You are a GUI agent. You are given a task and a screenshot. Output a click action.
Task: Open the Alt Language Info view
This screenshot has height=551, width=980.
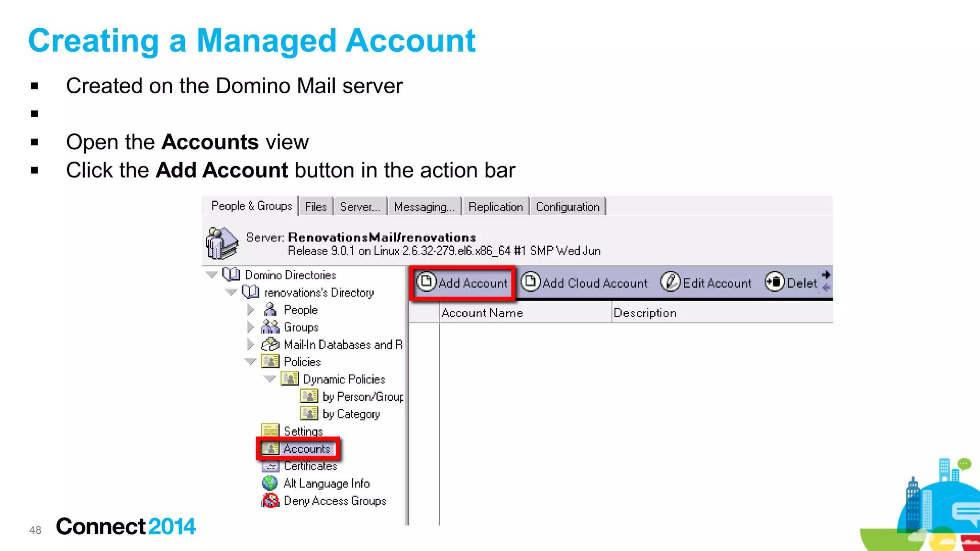click(326, 483)
